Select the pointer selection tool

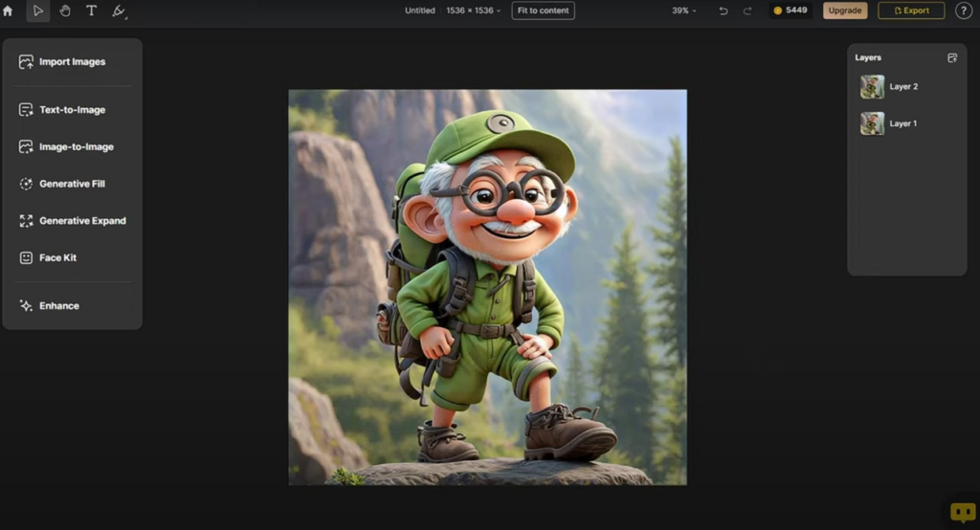(x=38, y=11)
